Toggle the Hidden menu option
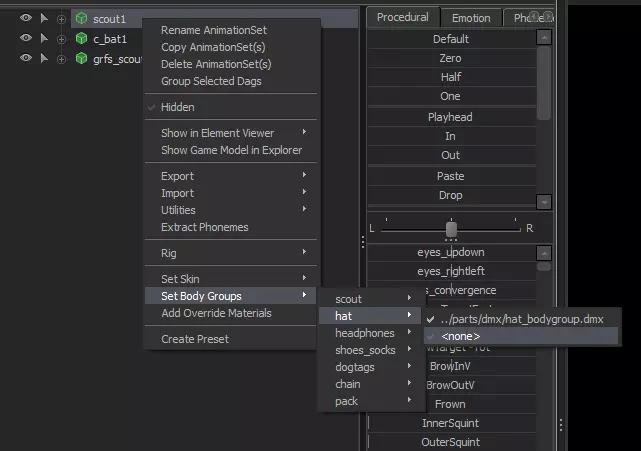This screenshot has width=641, height=451. tap(231, 107)
